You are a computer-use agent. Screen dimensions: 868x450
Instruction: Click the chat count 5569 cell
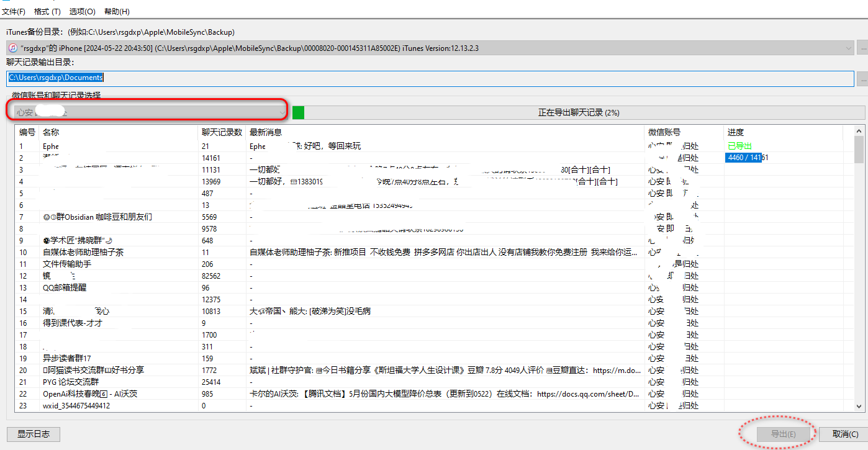209,217
